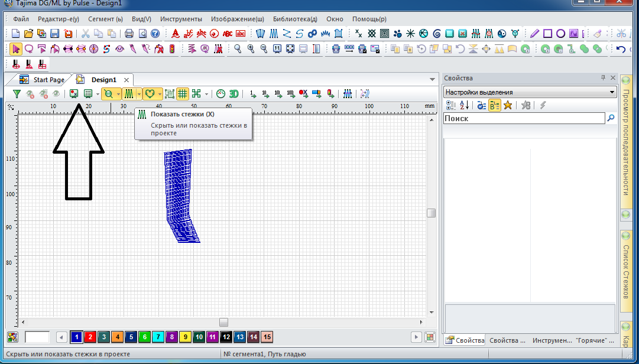Open the Инструменты menu
This screenshot has width=639, height=364.
point(181,19)
